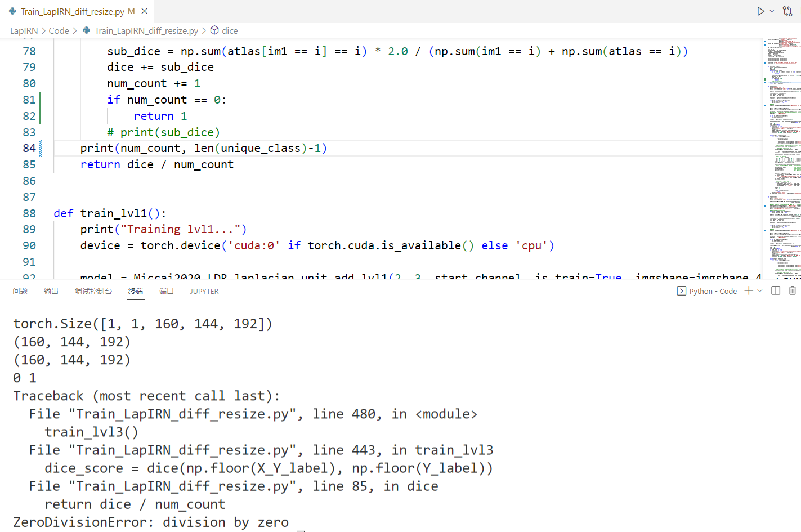The width and height of the screenshot is (801, 532).
Task: Open the editor actions icon at top right
Action: coord(787,11)
